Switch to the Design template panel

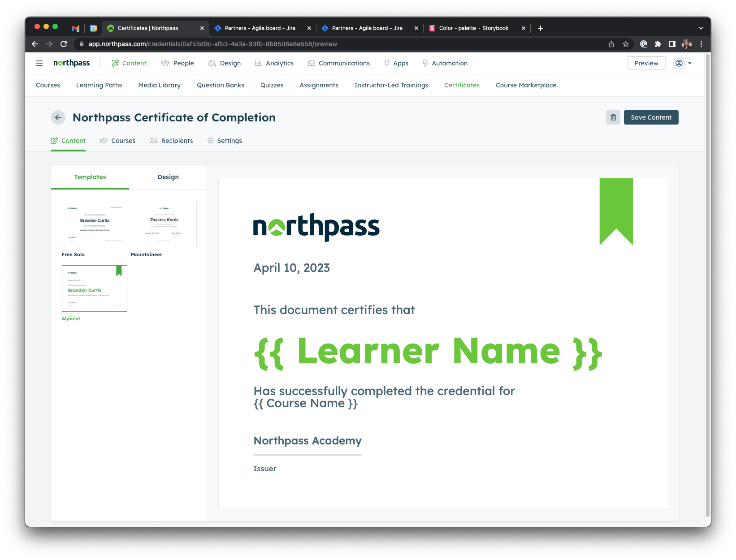[168, 177]
